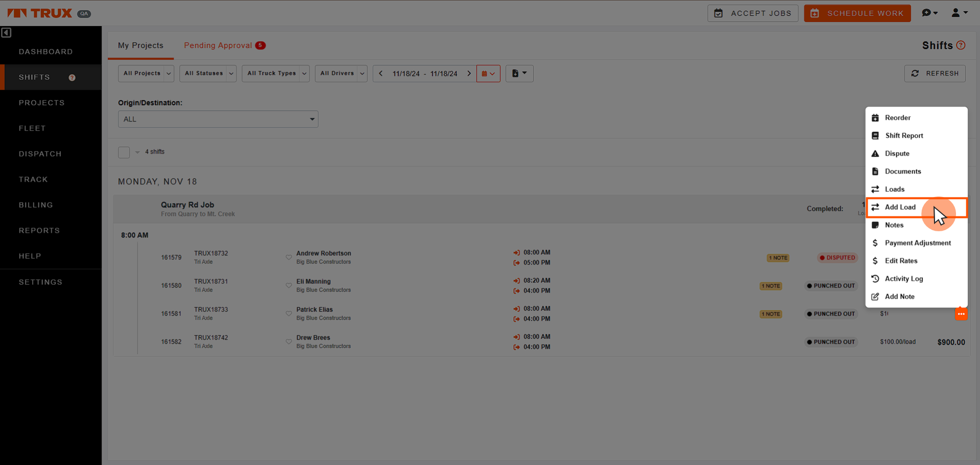Click the help badge next to SHIFTS sidebar
The width and height of the screenshot is (980, 465).
72,78
